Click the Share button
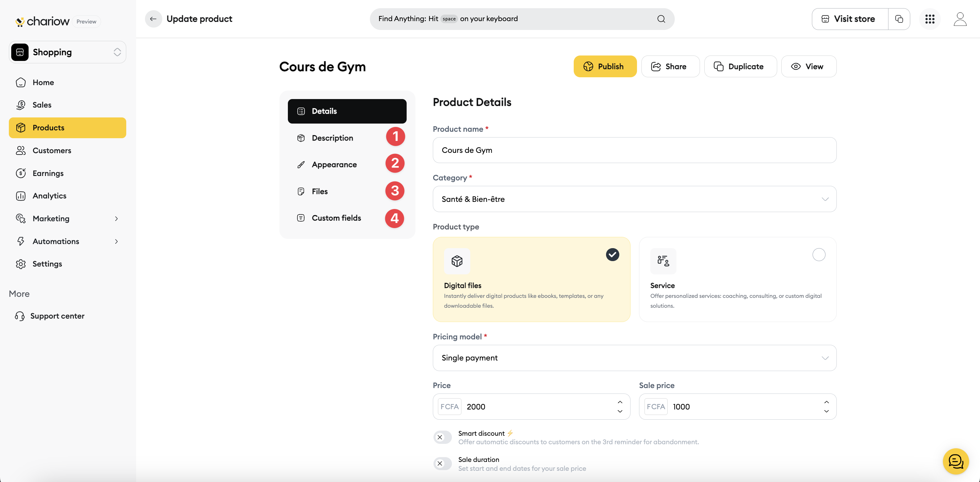The image size is (980, 482). click(x=670, y=67)
